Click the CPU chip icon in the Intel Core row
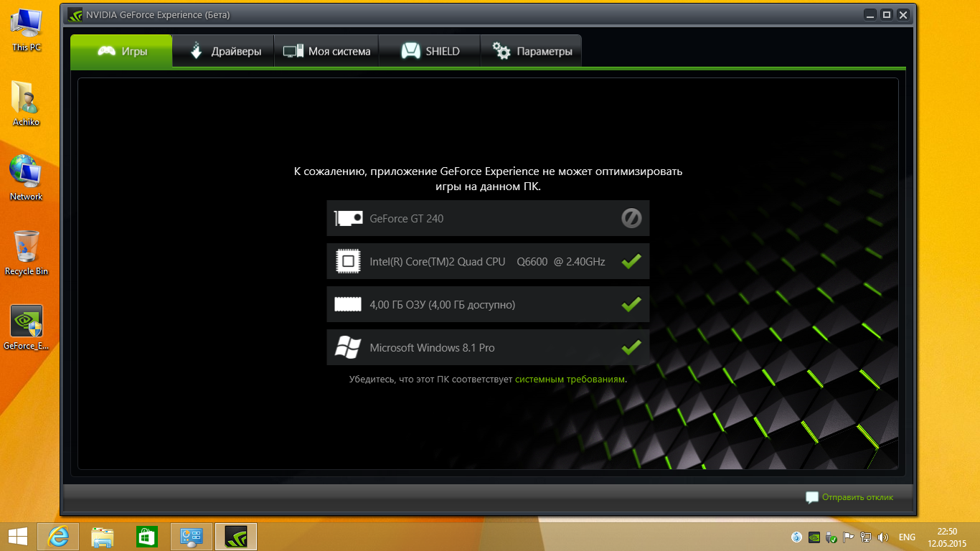The width and height of the screenshot is (980, 551). (x=348, y=261)
